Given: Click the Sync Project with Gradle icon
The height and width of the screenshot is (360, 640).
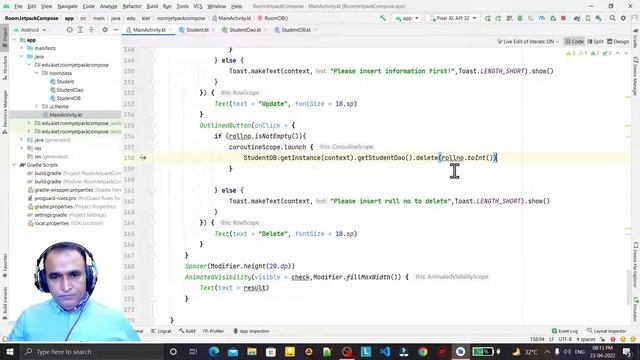Looking at the screenshot, I should [577, 18].
